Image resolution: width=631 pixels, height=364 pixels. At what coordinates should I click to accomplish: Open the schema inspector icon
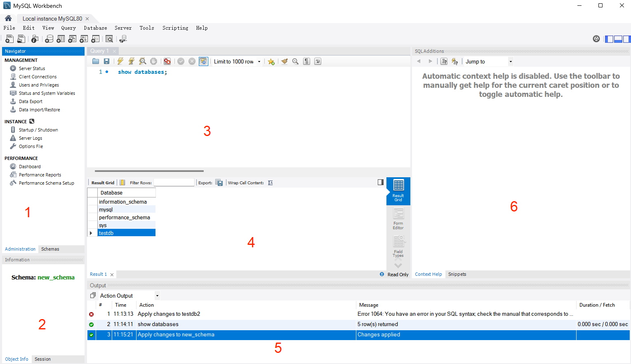point(35,39)
